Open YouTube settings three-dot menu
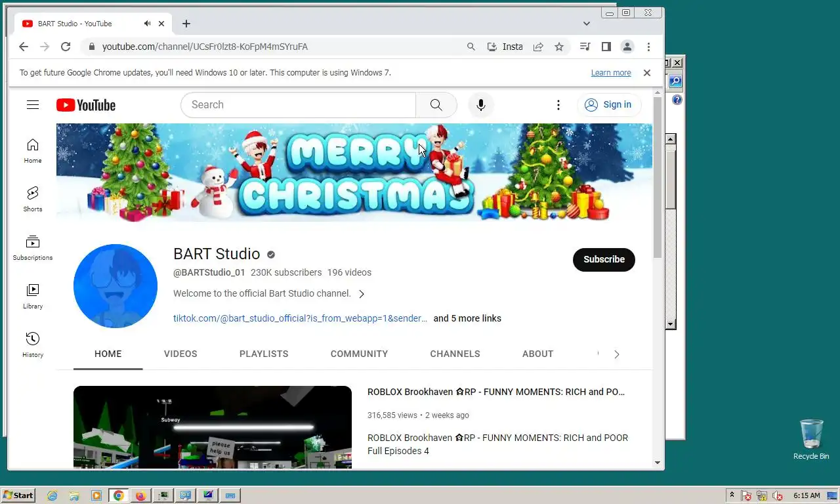Image resolution: width=840 pixels, height=504 pixels. [x=558, y=105]
